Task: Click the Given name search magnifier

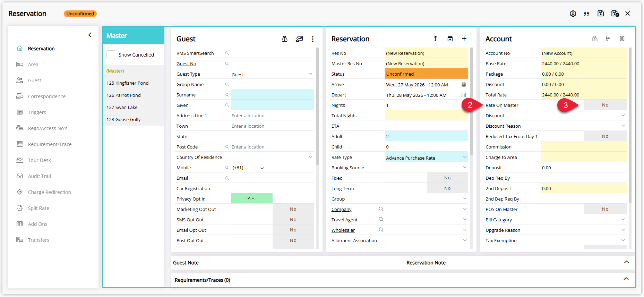Action: click(x=227, y=105)
